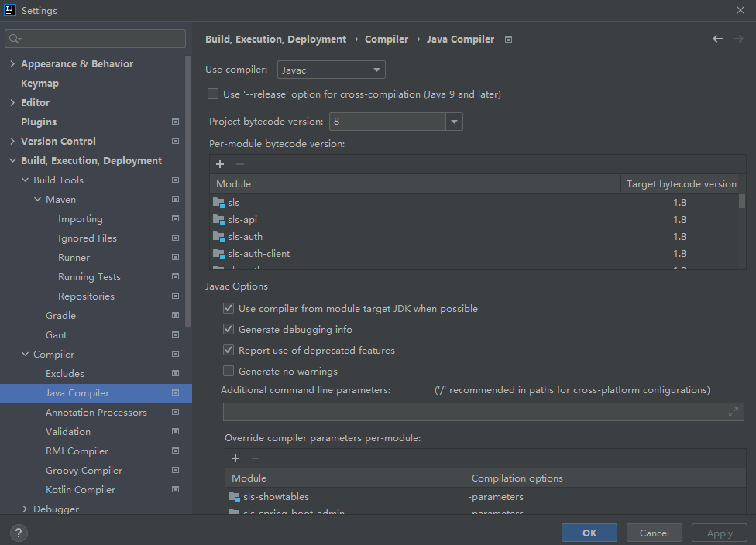Open help with the question mark button
Image resolution: width=756 pixels, height=545 pixels.
(19, 533)
